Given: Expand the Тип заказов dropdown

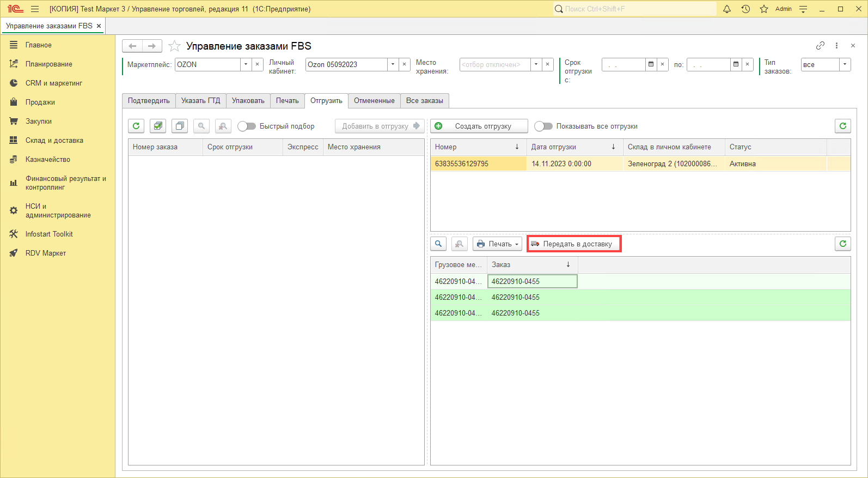Looking at the screenshot, I should (x=845, y=64).
